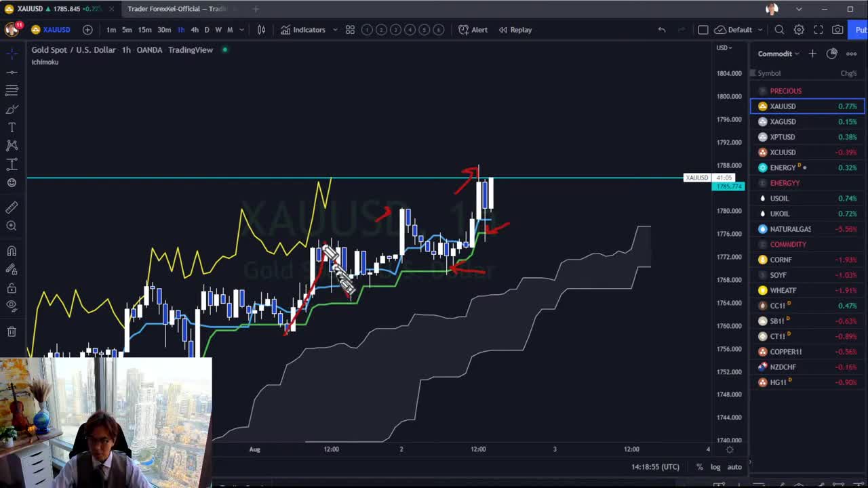Toggle auto scale

[734, 467]
